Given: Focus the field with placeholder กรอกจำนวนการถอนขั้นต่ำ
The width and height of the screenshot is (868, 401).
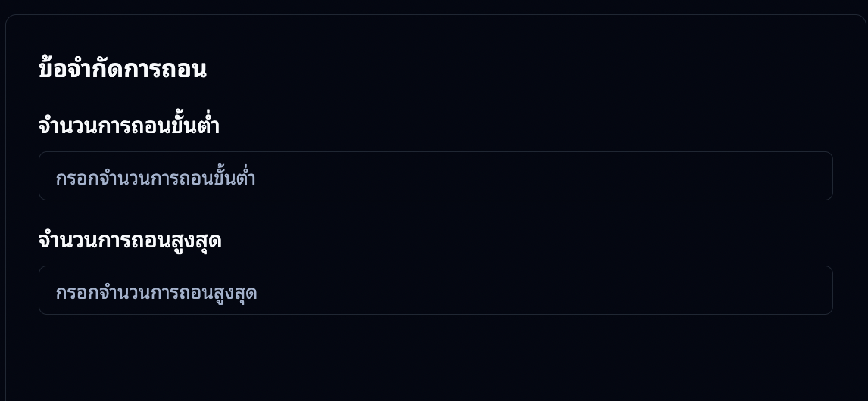Looking at the screenshot, I should (x=436, y=176).
